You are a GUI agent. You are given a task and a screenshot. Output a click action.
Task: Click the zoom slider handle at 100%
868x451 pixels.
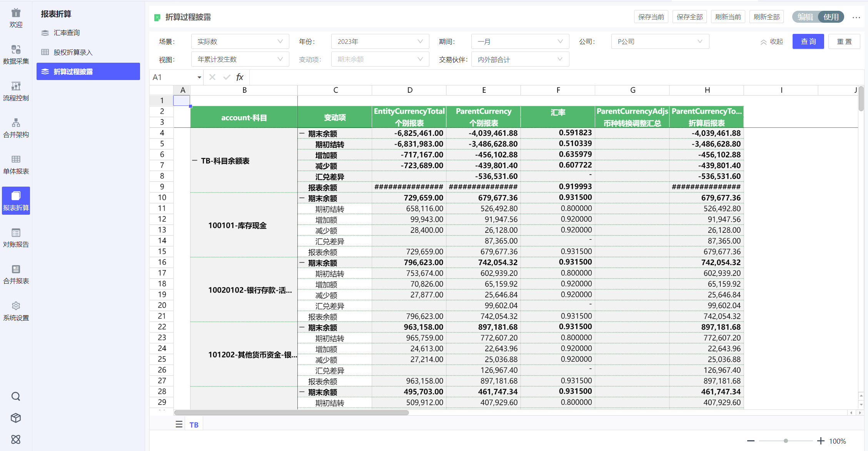point(786,441)
